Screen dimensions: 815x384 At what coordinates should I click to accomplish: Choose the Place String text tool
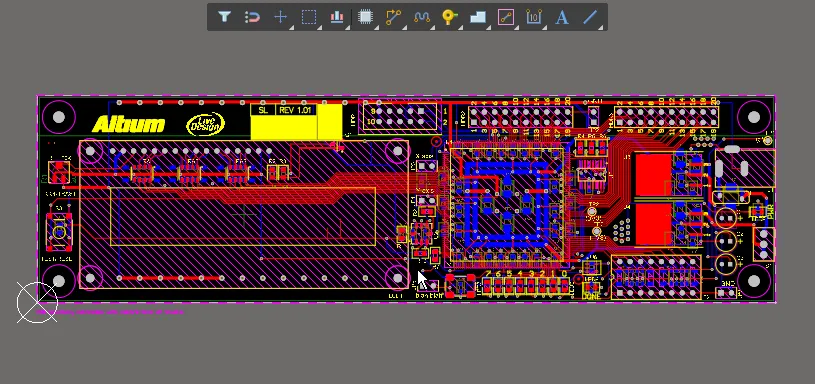pos(561,17)
